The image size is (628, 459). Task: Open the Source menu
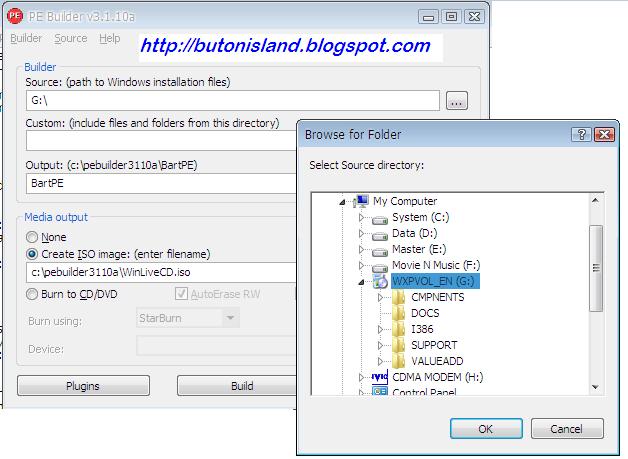coord(70,38)
